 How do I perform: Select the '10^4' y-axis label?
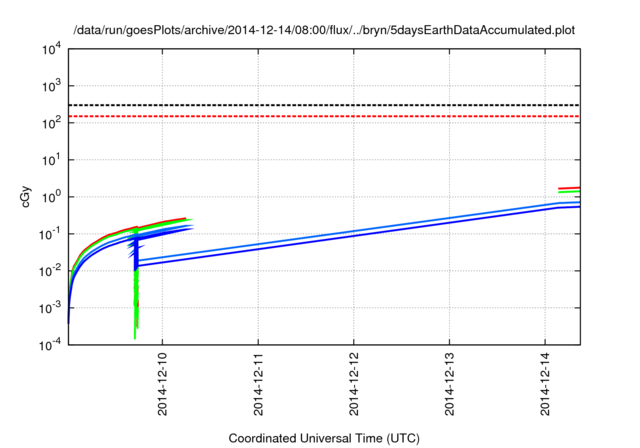(x=52, y=49)
